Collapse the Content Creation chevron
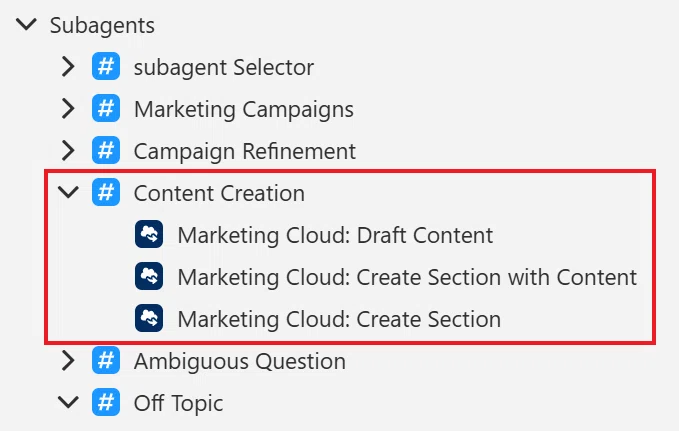 click(68, 192)
